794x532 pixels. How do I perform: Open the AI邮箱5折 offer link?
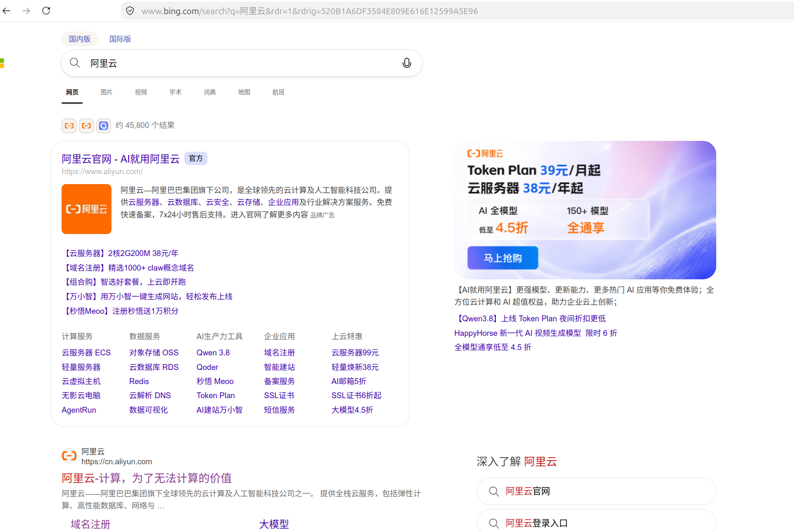349,382
